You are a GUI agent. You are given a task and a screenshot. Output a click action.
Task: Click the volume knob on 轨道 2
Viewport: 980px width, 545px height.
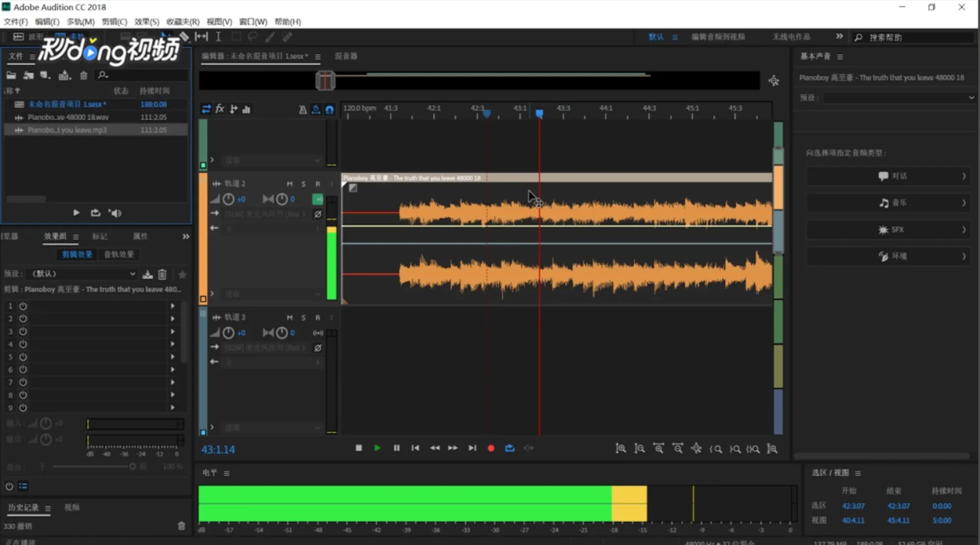click(x=228, y=200)
